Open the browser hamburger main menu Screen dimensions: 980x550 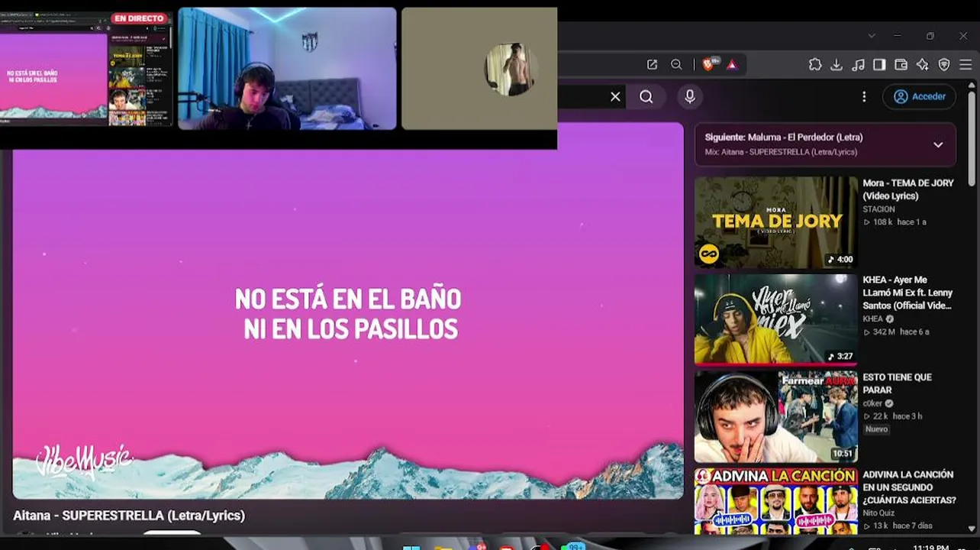point(965,65)
